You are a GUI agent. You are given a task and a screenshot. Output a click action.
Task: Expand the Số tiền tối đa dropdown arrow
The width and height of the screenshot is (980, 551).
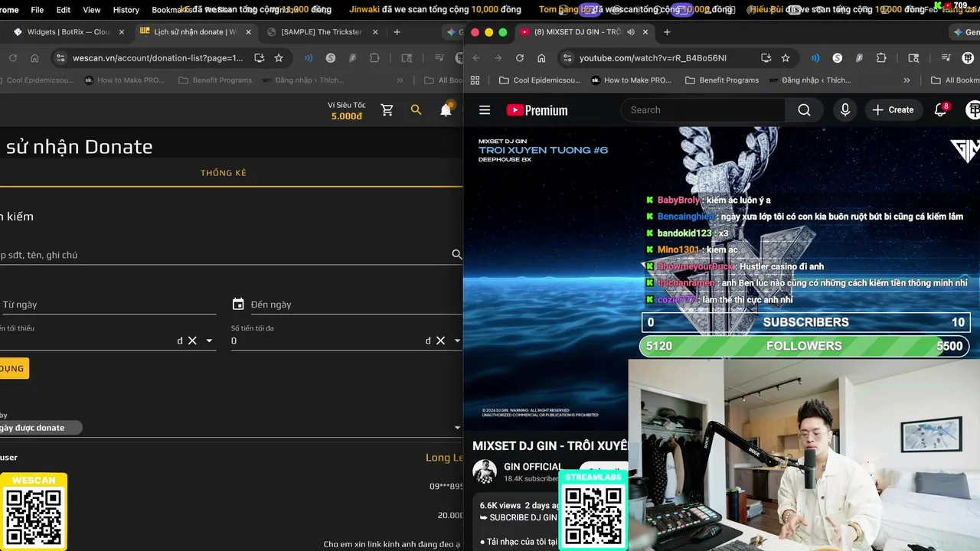click(x=457, y=341)
